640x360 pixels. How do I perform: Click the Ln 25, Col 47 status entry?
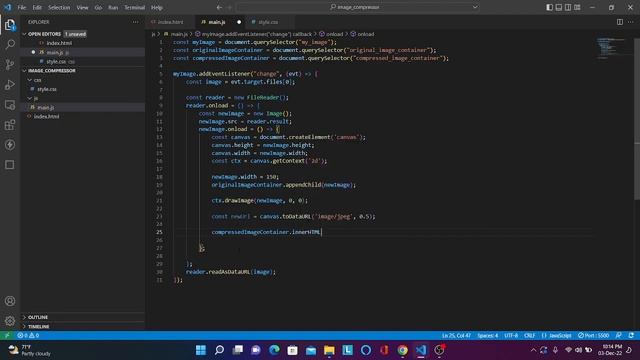click(x=456, y=336)
